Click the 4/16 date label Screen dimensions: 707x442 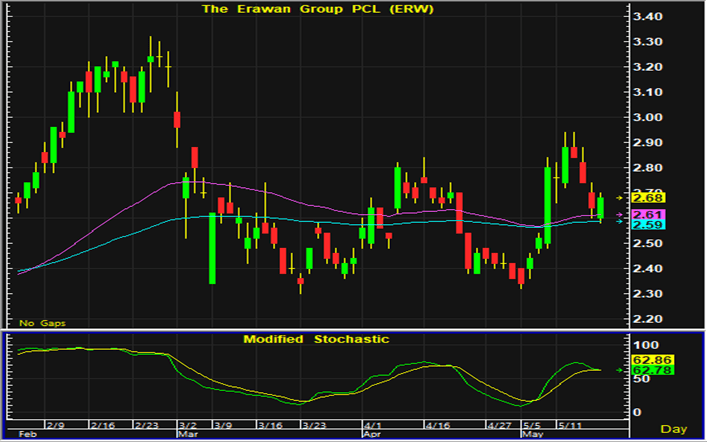[x=437, y=425]
